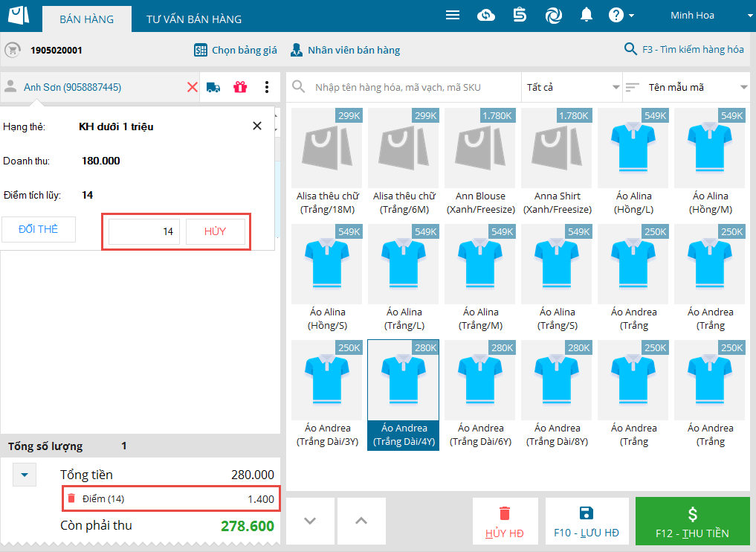Click the price list calculator icon
This screenshot has width=756, height=552.
click(x=201, y=50)
